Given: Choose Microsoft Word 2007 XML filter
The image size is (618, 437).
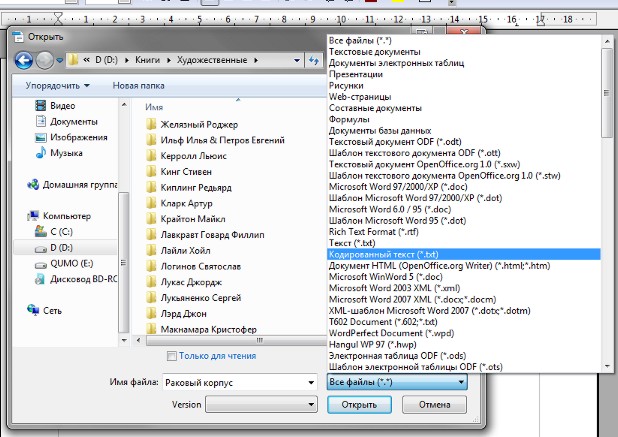Looking at the screenshot, I should pos(464,299).
